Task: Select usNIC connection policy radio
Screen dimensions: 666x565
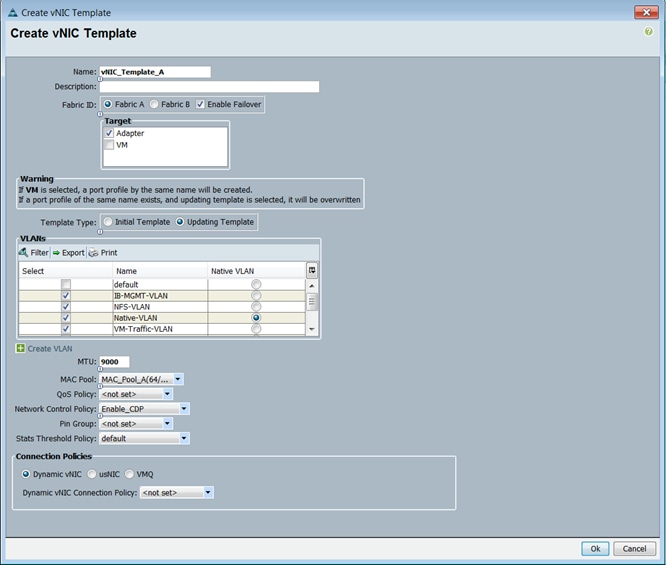Action: click(92, 474)
